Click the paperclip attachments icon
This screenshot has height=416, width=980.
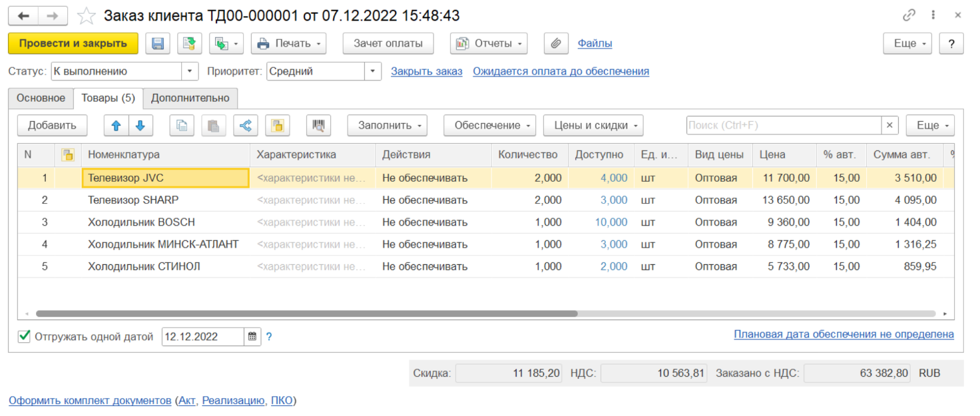tap(555, 43)
